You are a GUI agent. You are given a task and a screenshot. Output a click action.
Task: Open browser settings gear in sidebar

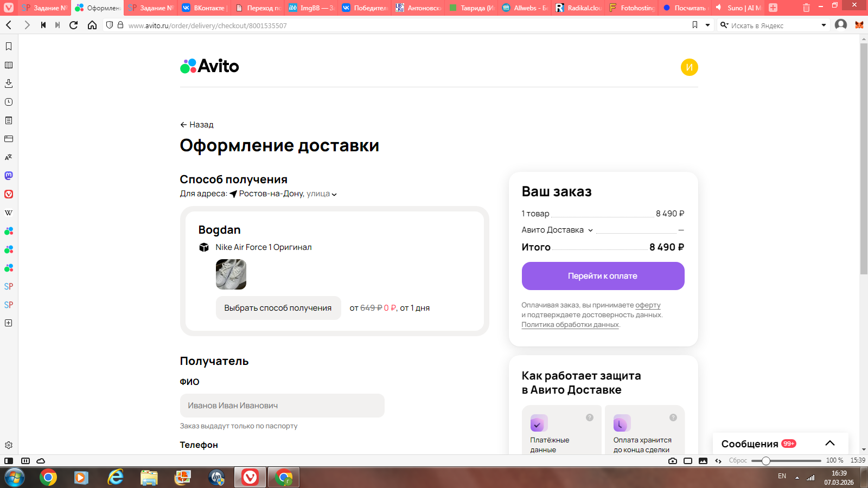pos(9,445)
